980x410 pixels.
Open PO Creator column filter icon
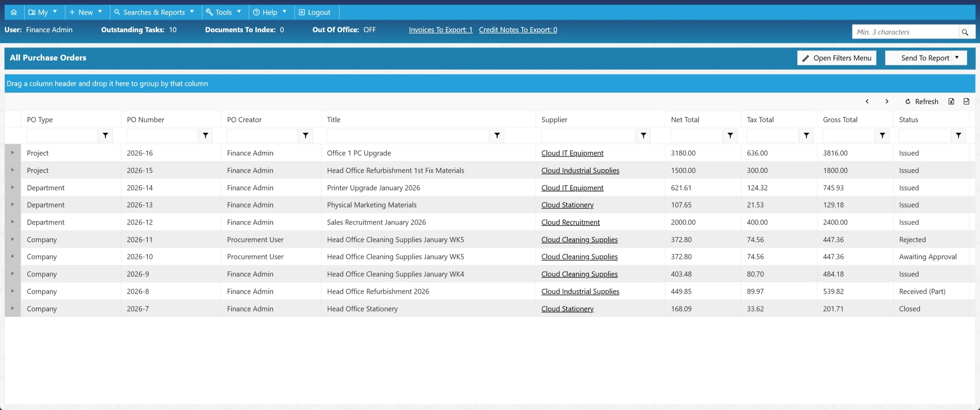(305, 135)
